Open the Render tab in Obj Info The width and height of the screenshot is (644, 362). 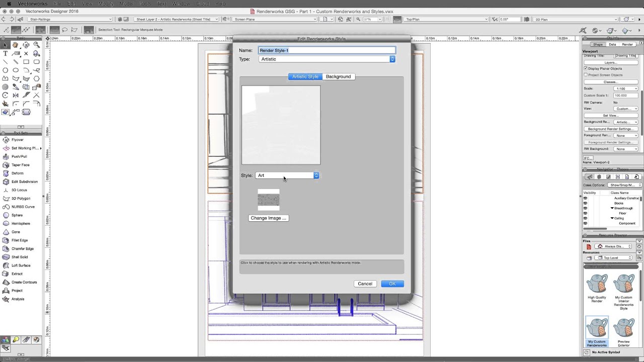pyautogui.click(x=627, y=44)
